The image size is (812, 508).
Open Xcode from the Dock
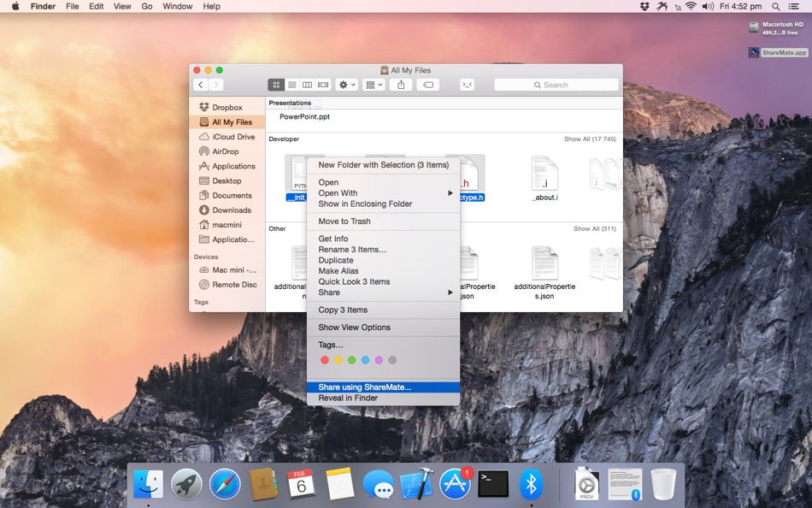coord(417,484)
